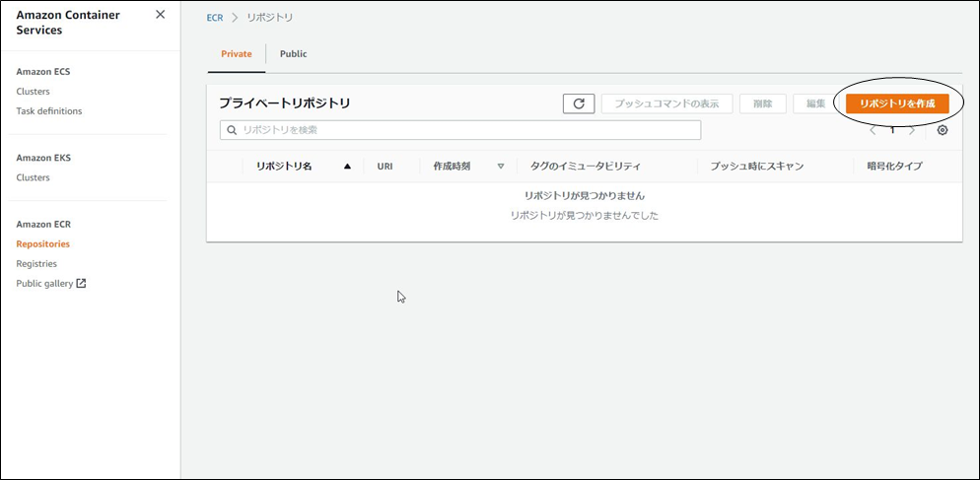
Task: Click page number 1 in pagination
Action: [x=892, y=130]
